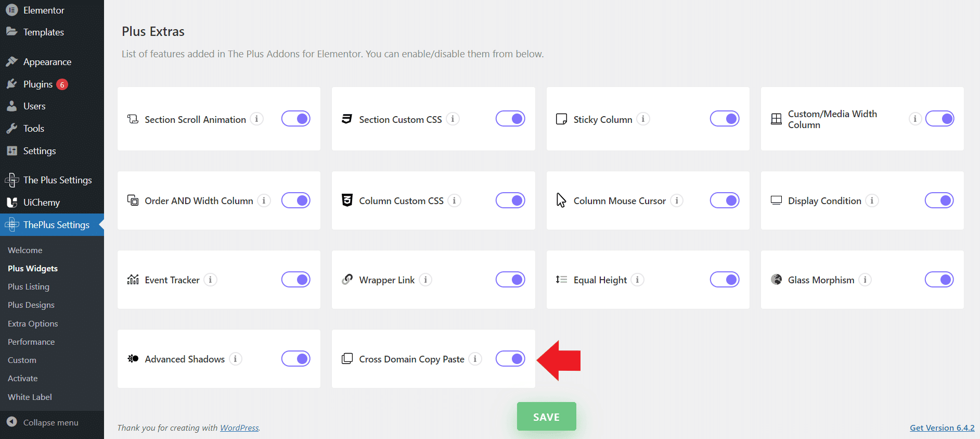Click the Order AND Width Column info icon

[264, 200]
